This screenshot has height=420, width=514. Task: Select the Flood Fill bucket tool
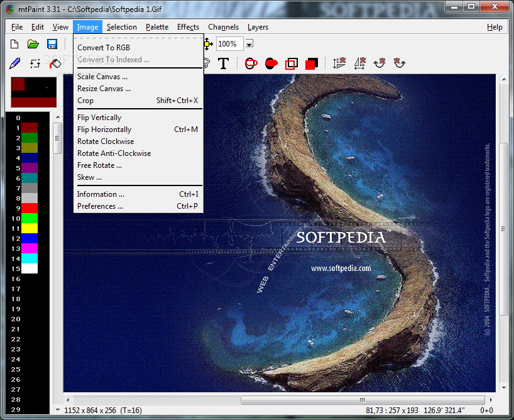tap(55, 64)
